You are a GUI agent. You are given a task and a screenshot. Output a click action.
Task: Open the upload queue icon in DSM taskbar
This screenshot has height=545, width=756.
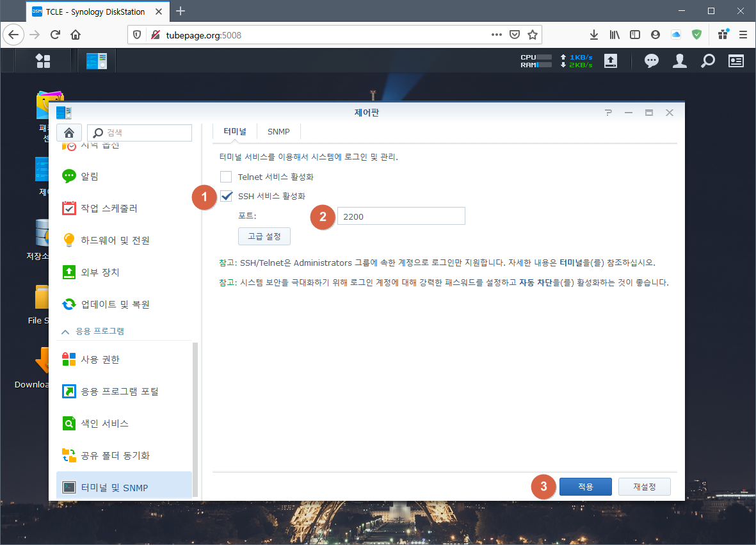click(611, 61)
